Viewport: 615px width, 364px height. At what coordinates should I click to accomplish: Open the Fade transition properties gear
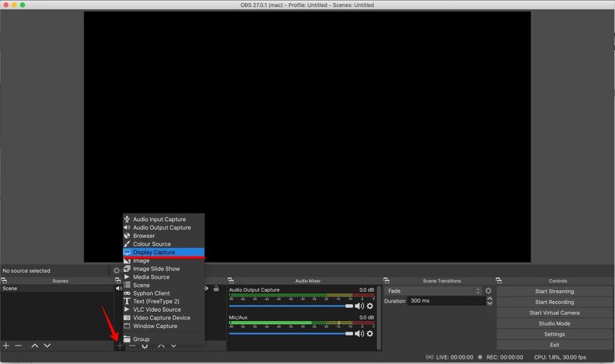(488, 292)
